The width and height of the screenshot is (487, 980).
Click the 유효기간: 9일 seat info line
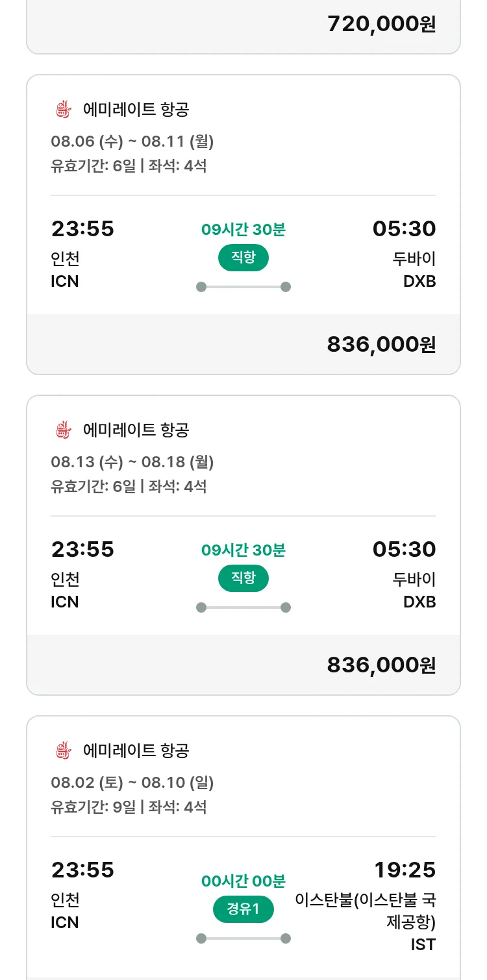(x=129, y=807)
